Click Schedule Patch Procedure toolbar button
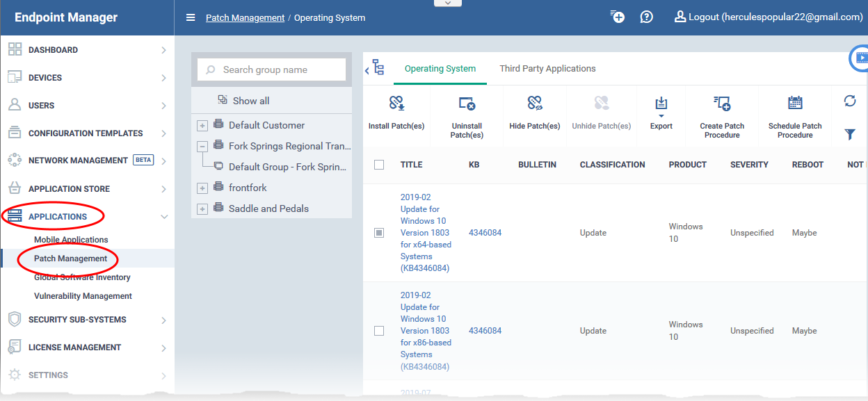868x401 pixels. pos(795,117)
